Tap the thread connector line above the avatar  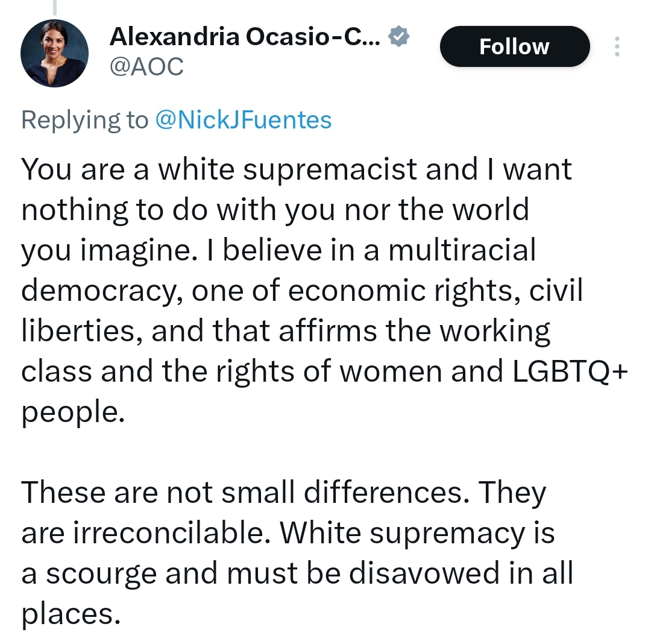coord(54,7)
